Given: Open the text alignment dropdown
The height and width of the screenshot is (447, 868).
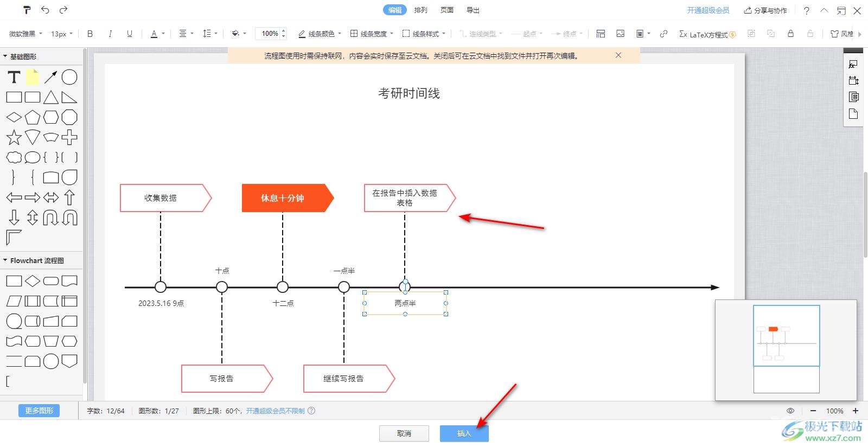Looking at the screenshot, I should click(x=186, y=34).
